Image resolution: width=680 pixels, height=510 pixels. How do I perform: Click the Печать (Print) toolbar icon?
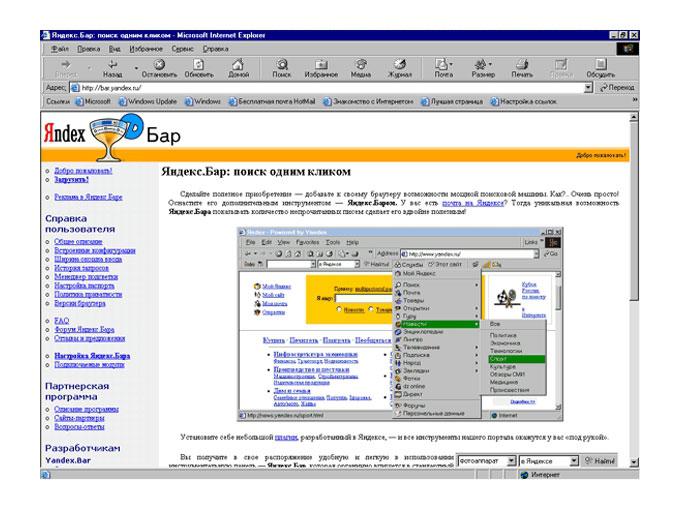click(x=522, y=65)
